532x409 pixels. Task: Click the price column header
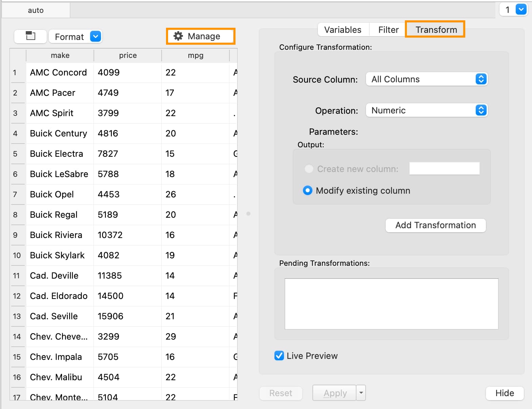coord(128,56)
